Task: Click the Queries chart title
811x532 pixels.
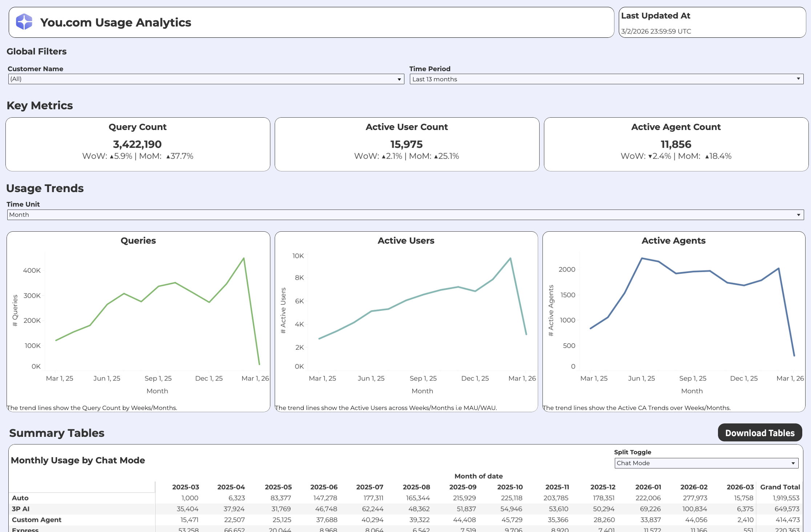Action: [x=138, y=240]
